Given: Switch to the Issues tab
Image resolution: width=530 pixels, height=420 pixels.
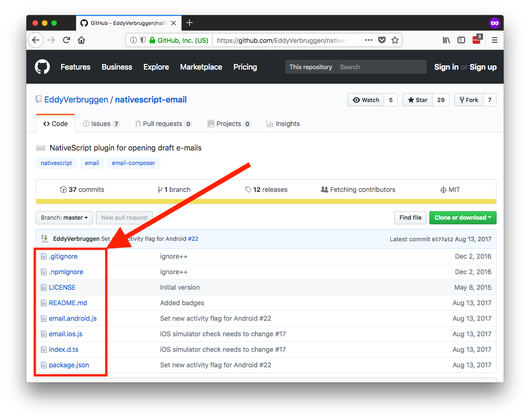Looking at the screenshot, I should pyautogui.click(x=101, y=124).
